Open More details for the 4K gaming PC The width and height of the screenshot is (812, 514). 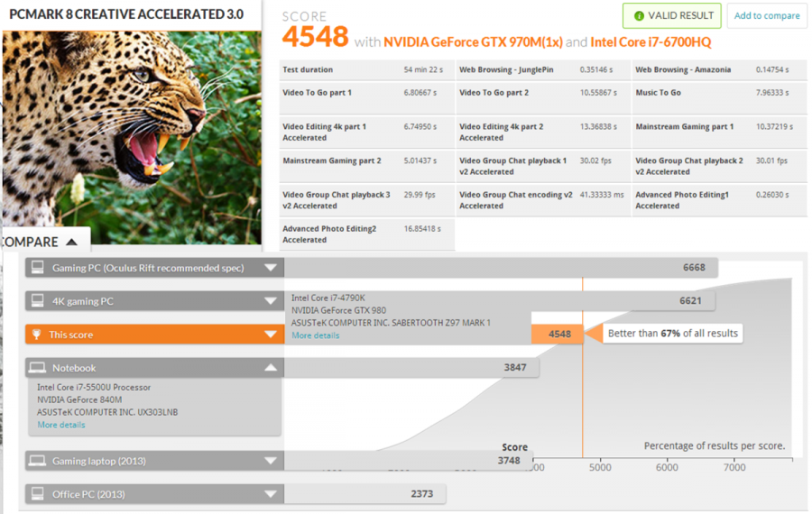(316, 335)
